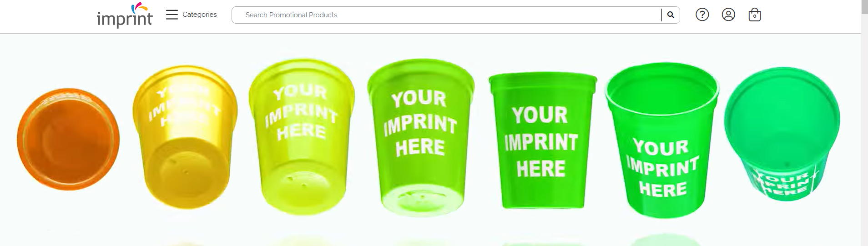The height and width of the screenshot is (246, 868).
Task: Pick the teal cup on far right
Action: (x=782, y=134)
